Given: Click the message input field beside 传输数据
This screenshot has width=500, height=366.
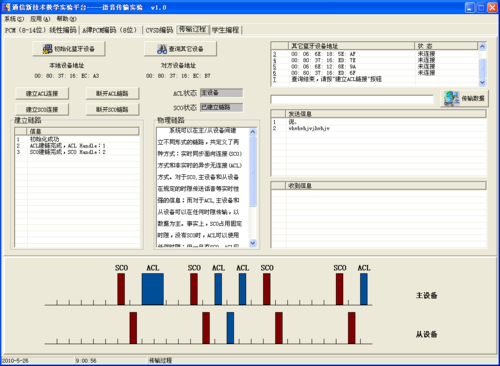Looking at the screenshot, I should pos(352,99).
